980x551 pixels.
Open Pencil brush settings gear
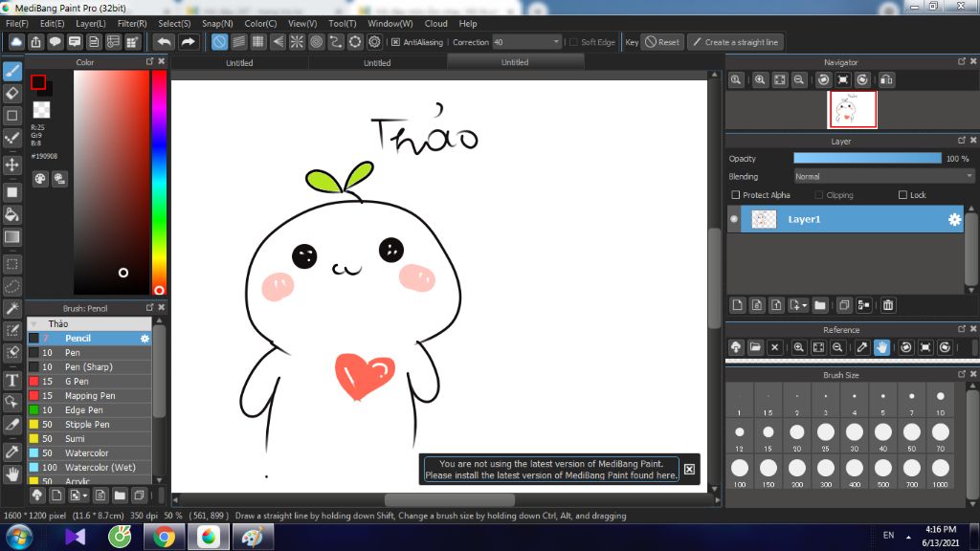pos(145,338)
